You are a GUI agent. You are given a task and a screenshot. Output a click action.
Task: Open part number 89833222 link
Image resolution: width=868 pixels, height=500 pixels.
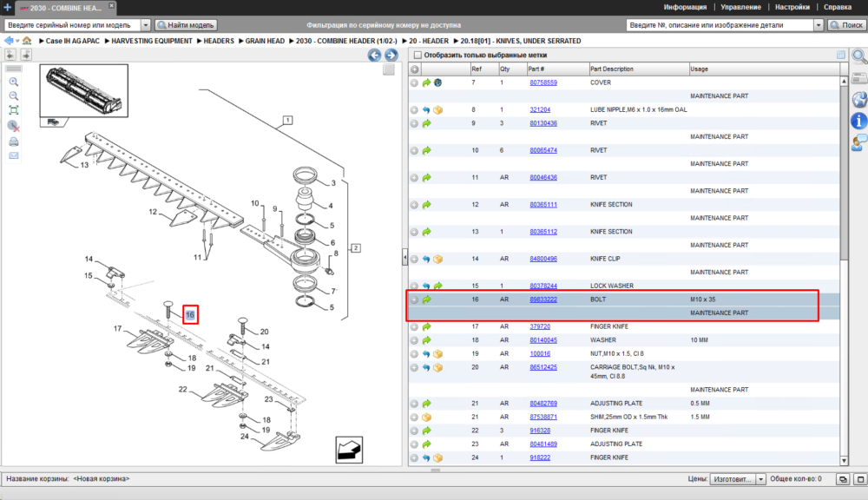(x=543, y=299)
